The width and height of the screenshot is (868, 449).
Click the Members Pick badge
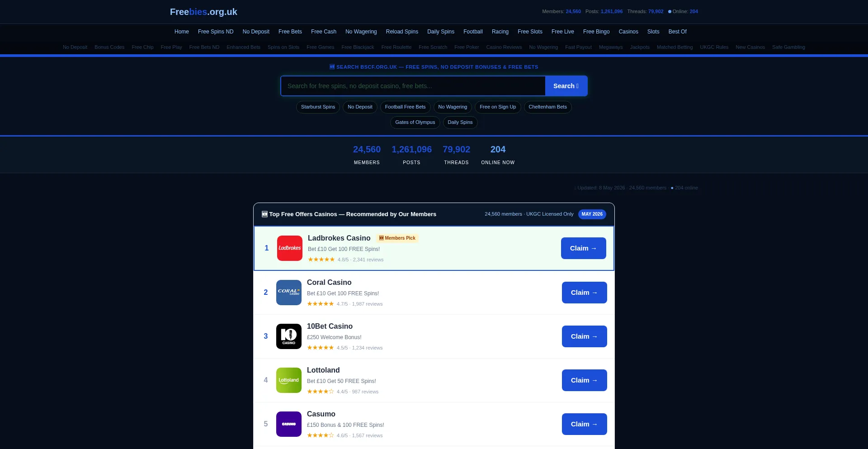point(397,238)
